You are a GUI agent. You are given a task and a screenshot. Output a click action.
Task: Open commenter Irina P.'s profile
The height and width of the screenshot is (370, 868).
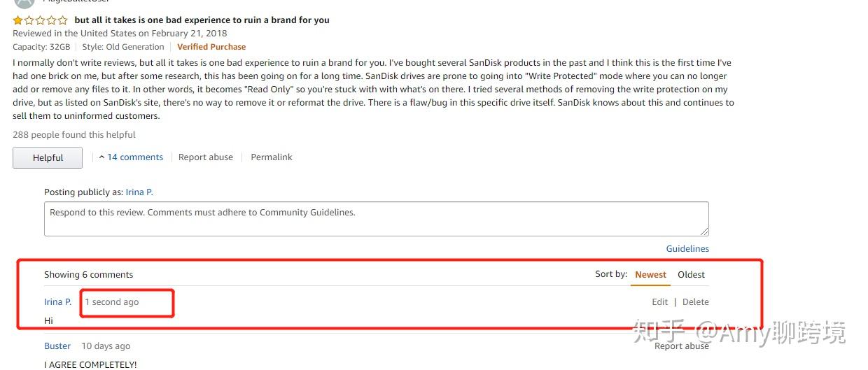click(57, 302)
